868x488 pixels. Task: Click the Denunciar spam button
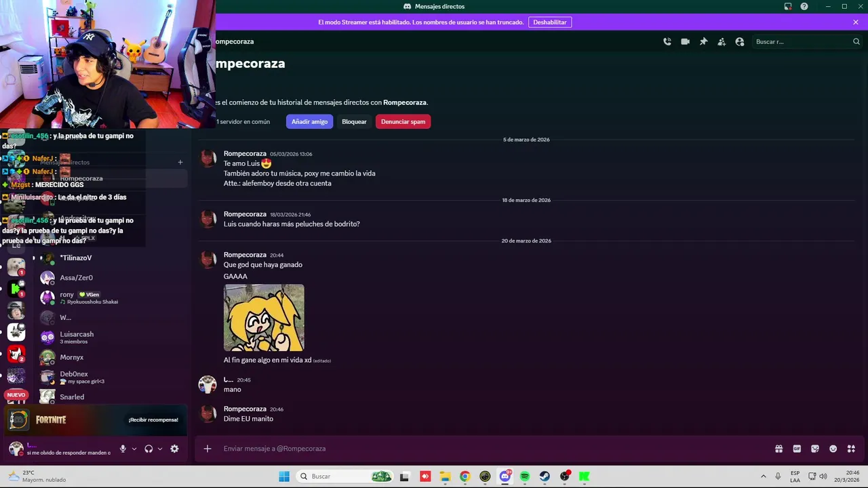[403, 121]
